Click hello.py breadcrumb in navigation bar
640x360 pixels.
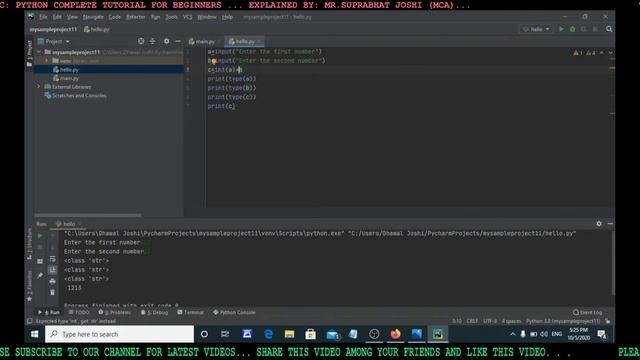[x=97, y=29]
